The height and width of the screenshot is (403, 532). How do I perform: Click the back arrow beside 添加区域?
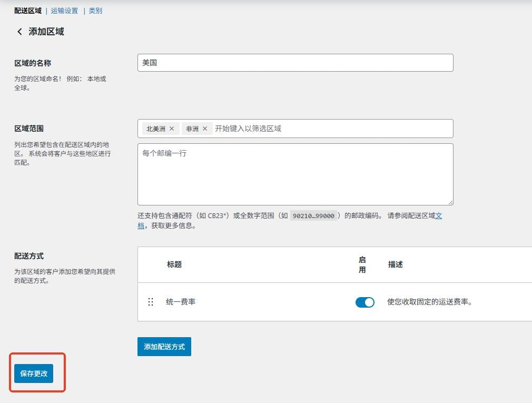(x=18, y=32)
